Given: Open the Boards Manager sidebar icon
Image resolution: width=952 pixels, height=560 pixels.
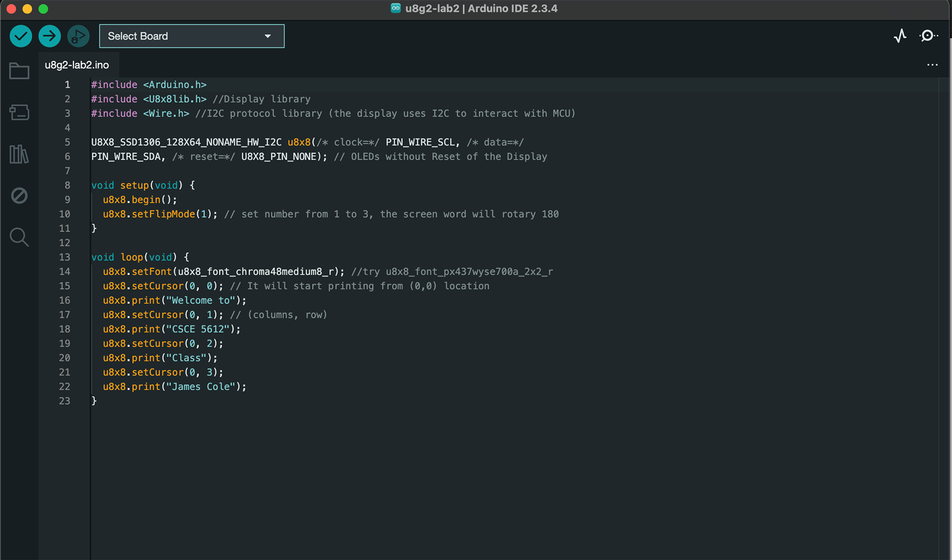Looking at the screenshot, I should (x=19, y=112).
